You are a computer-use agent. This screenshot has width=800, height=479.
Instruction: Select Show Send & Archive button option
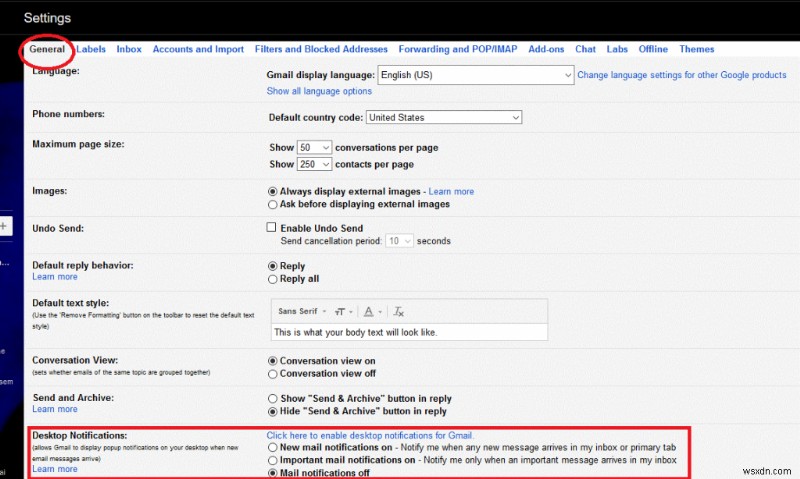272,399
